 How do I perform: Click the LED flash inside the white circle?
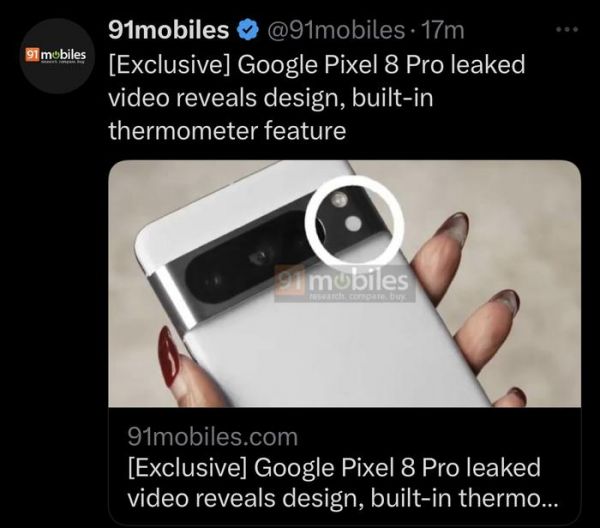[339, 200]
